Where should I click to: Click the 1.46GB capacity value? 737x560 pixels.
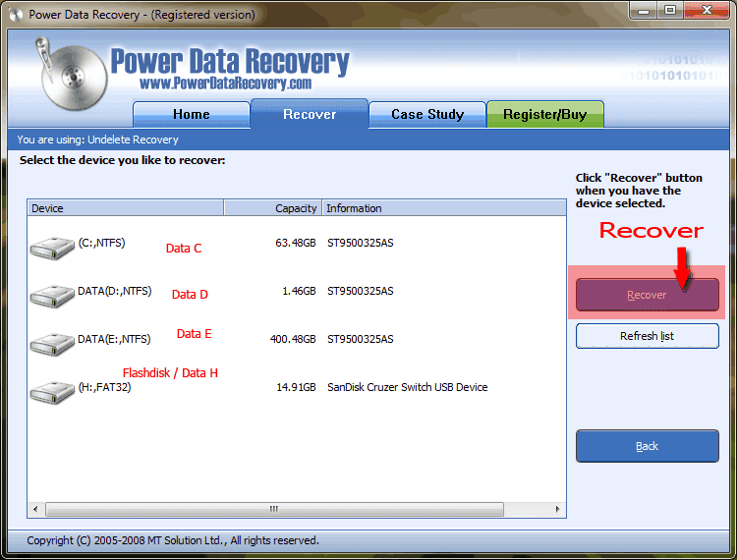click(299, 291)
